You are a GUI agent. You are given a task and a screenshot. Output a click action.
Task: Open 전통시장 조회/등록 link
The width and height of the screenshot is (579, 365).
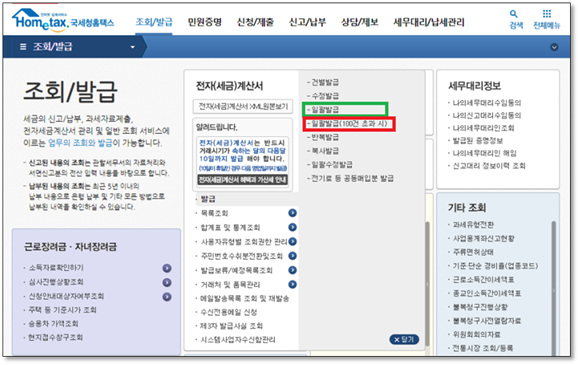(483, 348)
